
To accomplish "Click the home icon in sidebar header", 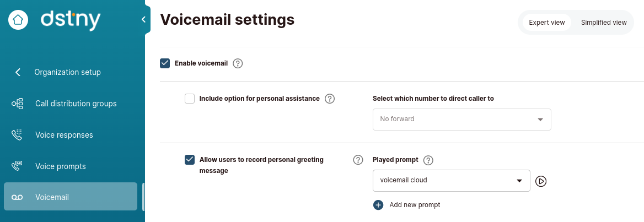I will tap(18, 20).
